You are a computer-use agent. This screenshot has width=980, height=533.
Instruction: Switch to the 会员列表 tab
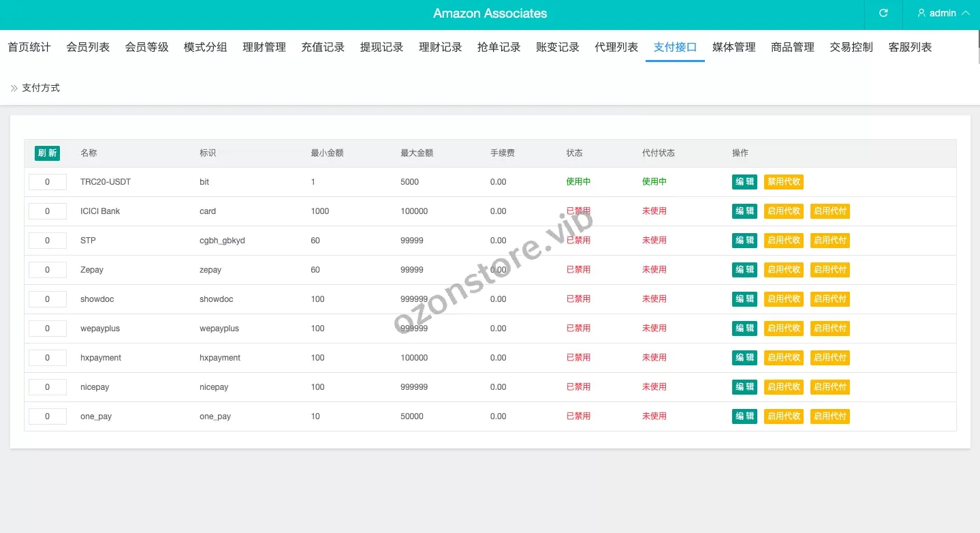(x=88, y=47)
